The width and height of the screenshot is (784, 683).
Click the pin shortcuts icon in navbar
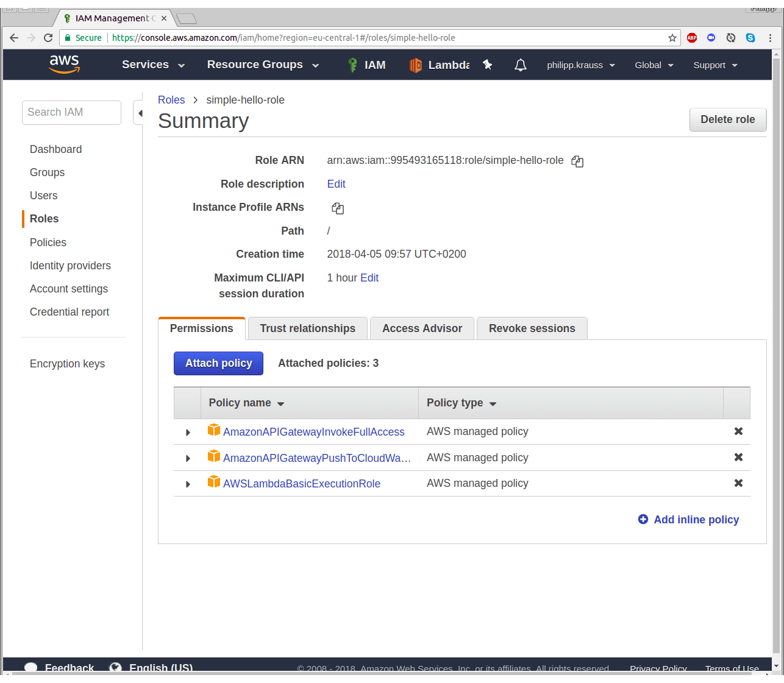click(x=488, y=65)
